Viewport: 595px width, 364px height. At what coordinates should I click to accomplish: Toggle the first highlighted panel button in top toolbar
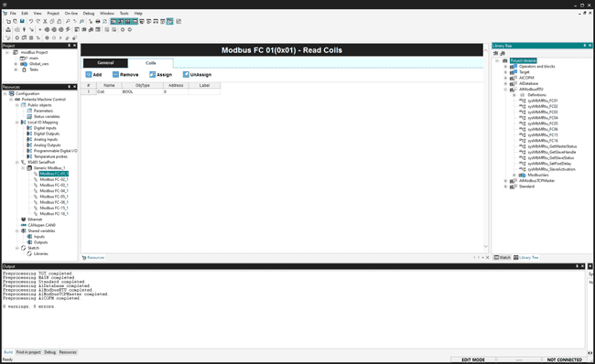(114, 22)
